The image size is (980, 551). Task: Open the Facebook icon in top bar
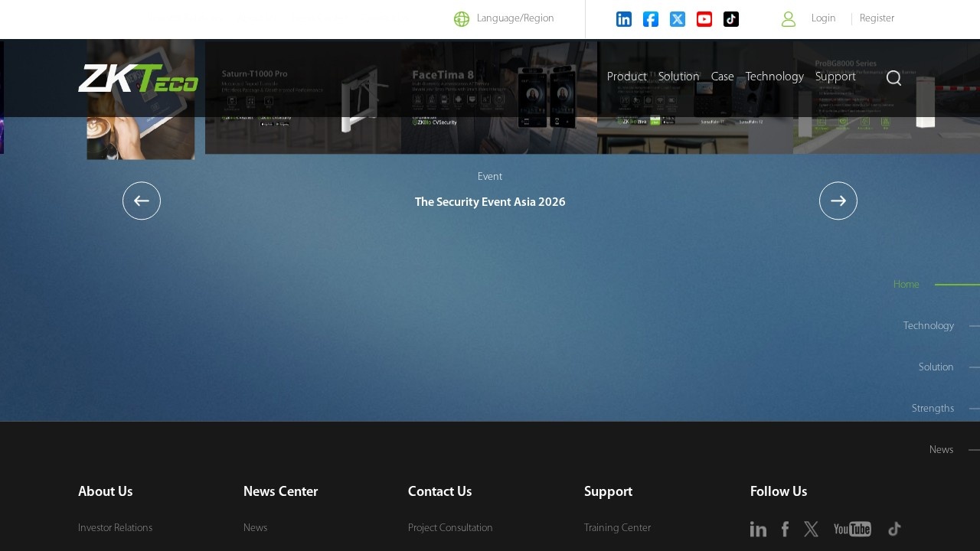click(651, 19)
